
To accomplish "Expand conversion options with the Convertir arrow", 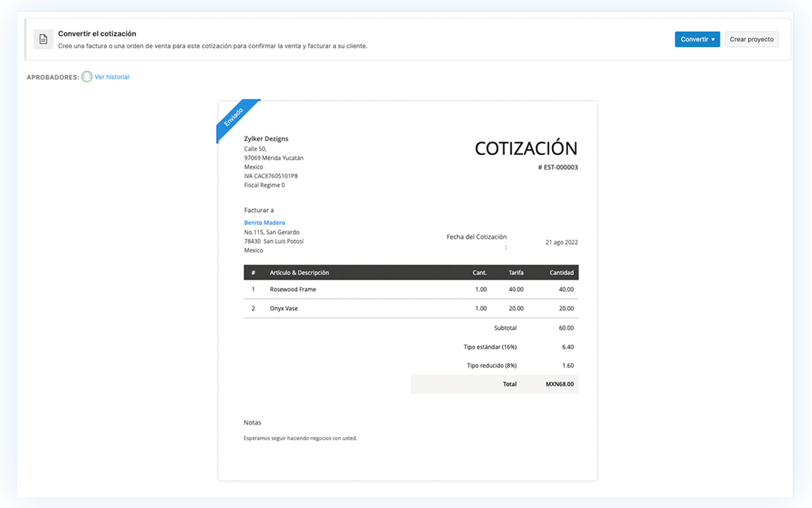I will (x=711, y=39).
